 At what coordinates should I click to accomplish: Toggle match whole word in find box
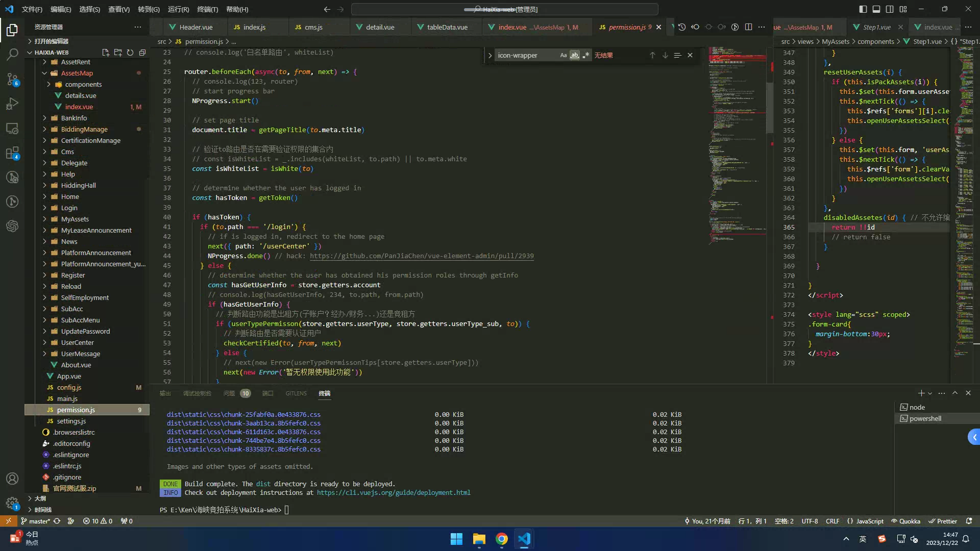click(575, 55)
